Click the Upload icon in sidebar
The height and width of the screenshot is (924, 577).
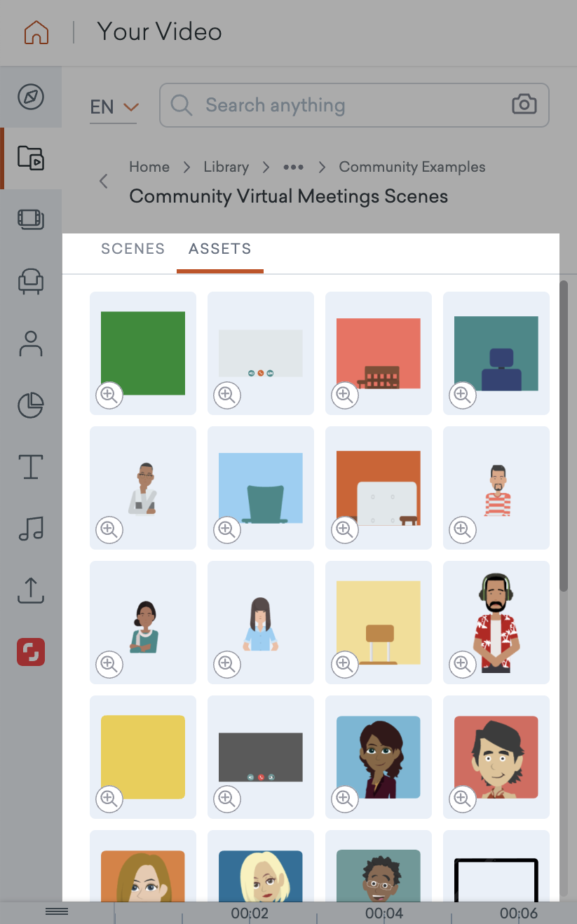(x=31, y=590)
